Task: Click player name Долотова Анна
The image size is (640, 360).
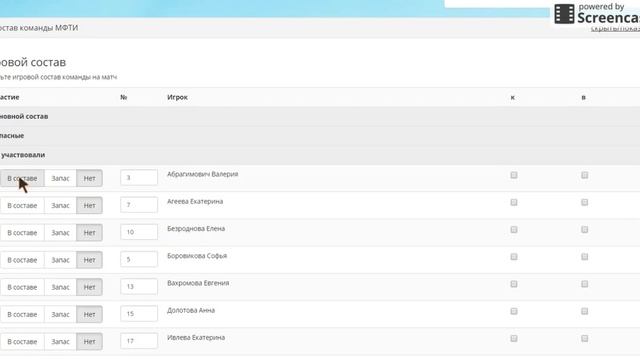Action: click(191, 311)
